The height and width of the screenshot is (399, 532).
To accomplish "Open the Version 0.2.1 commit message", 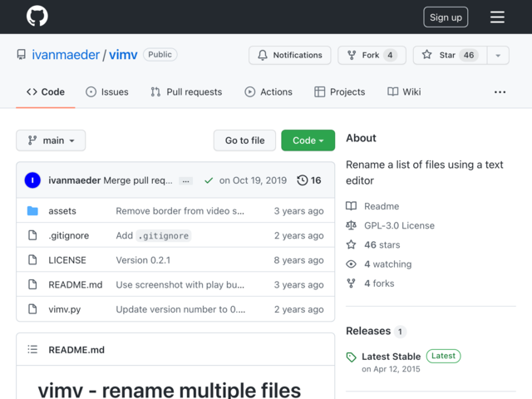I will [x=143, y=260].
